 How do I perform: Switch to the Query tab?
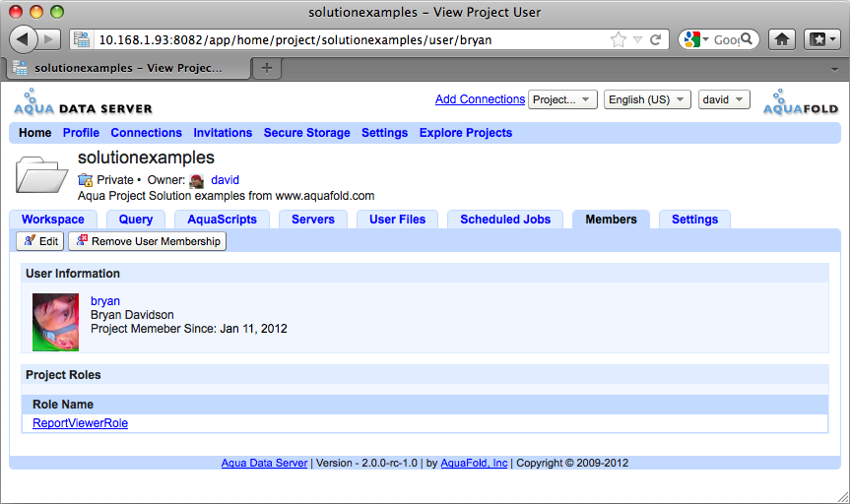(136, 220)
